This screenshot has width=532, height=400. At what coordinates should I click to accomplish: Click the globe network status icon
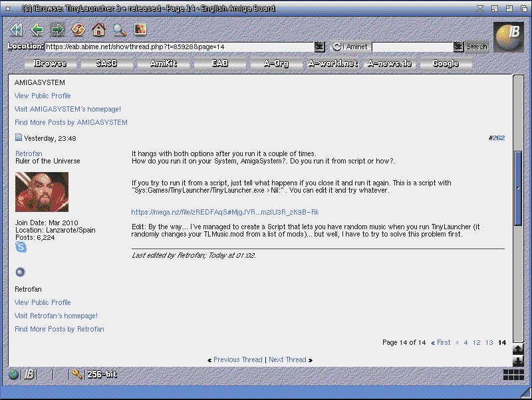(x=14, y=374)
